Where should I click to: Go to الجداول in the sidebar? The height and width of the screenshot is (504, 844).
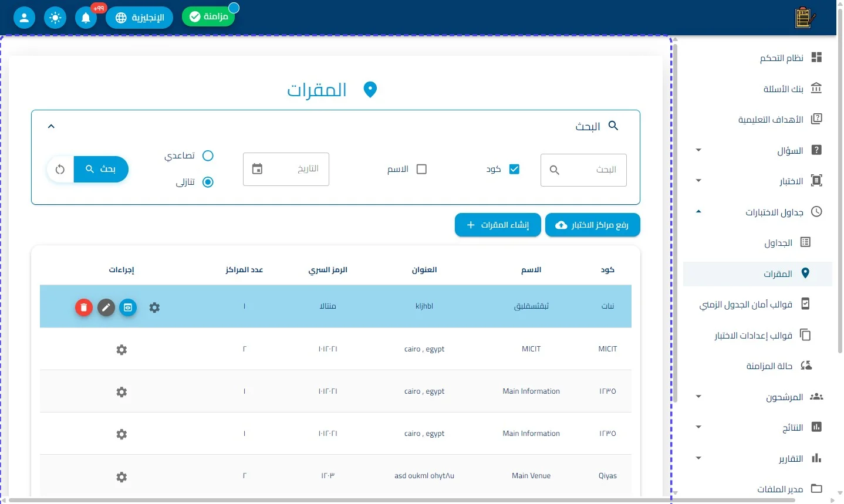tap(758, 243)
